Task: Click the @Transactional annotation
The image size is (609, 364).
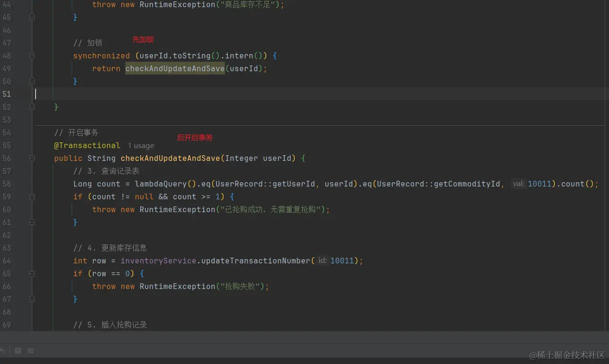Action: click(87, 145)
